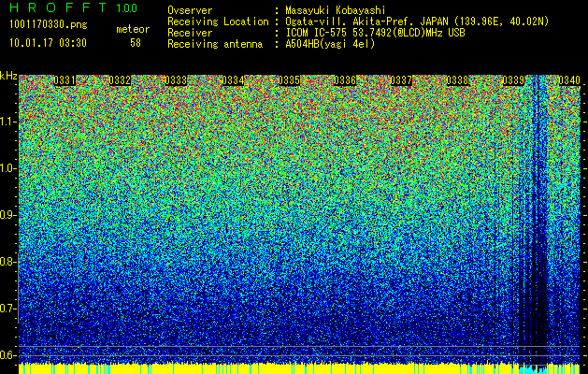
Task: Click the file name 1001170330.png
Action: coord(49,25)
